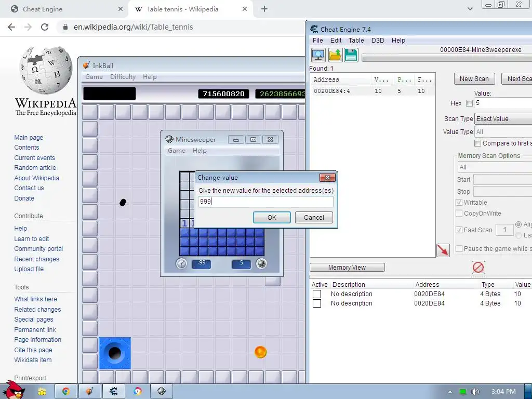Open the InkBall taskbar icon
The height and width of the screenshot is (399, 532).
click(89, 391)
